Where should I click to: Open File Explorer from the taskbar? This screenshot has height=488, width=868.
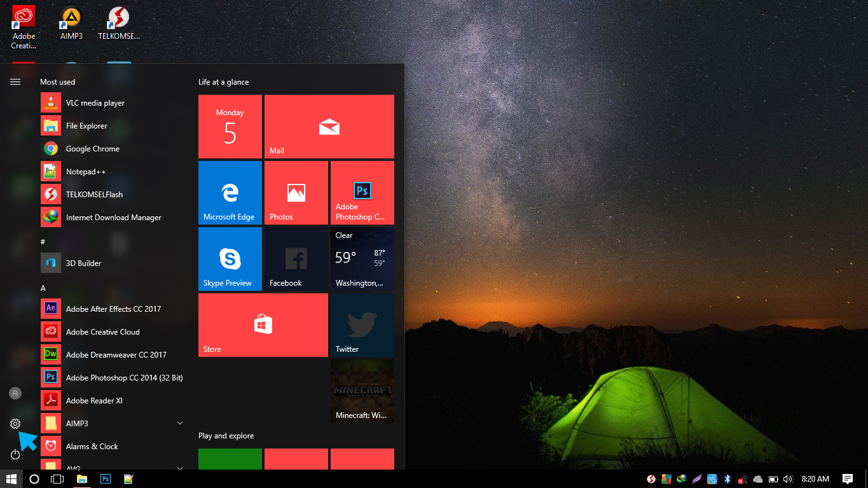tap(82, 479)
